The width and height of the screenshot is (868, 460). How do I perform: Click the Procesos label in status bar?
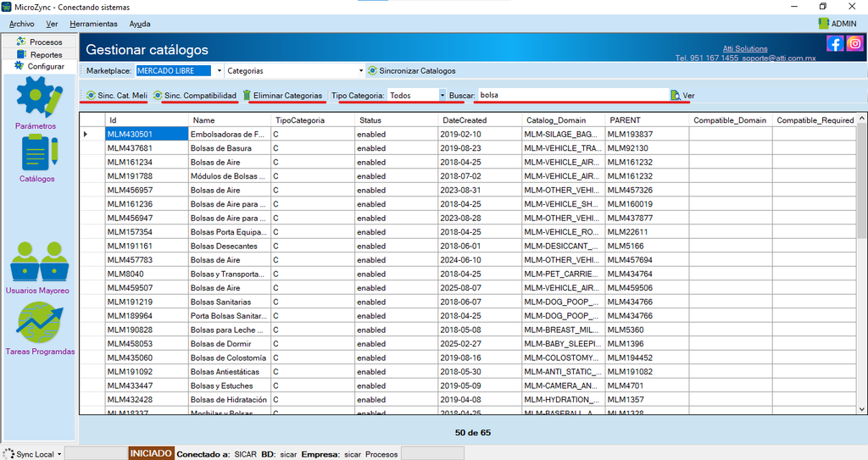click(381, 454)
